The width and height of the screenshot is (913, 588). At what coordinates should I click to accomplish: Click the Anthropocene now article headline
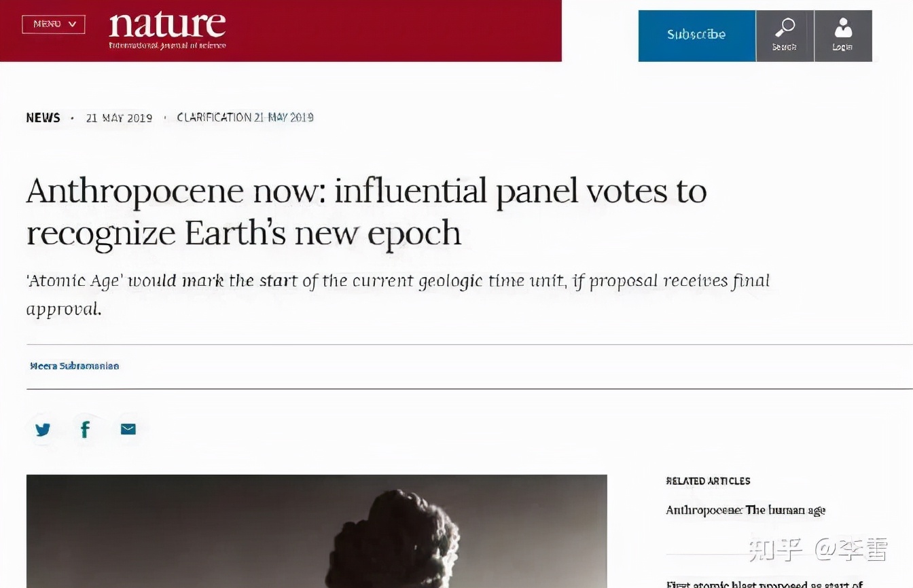pyautogui.click(x=365, y=212)
